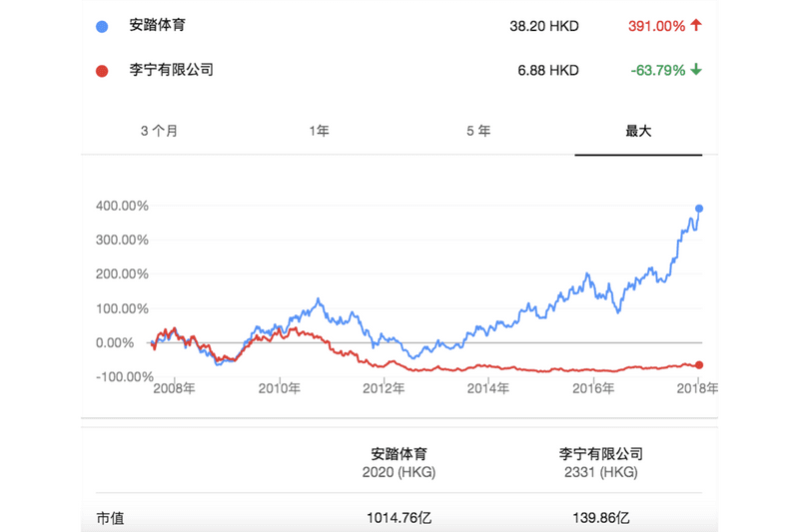Click the 市值 row label
Viewport: 799px width, 532px height.
pyautogui.click(x=110, y=519)
